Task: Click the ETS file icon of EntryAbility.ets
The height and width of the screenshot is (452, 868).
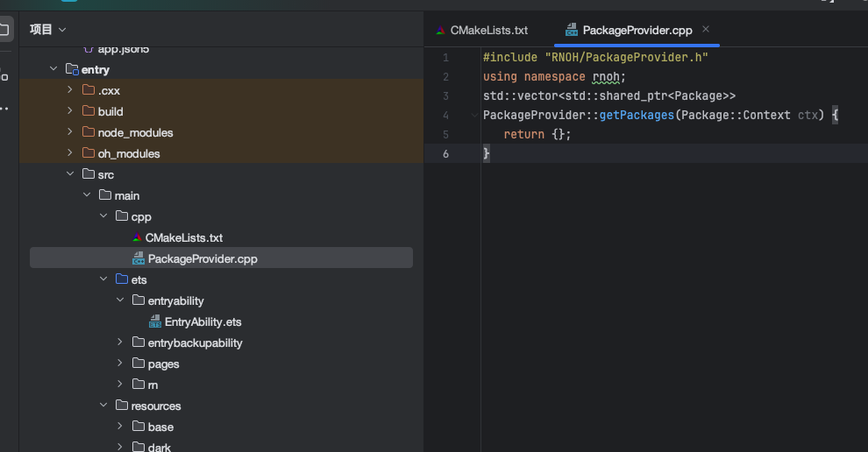Action: click(155, 321)
